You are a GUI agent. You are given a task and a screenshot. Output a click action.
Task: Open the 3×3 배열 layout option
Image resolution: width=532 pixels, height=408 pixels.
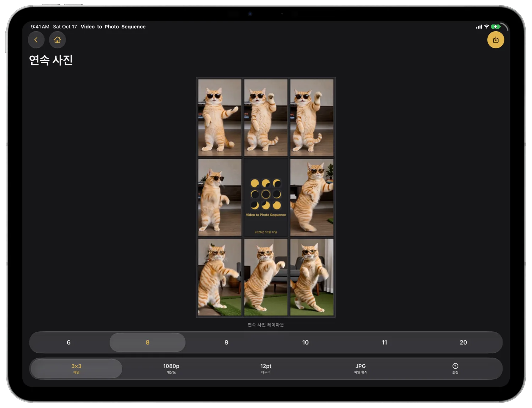point(76,369)
